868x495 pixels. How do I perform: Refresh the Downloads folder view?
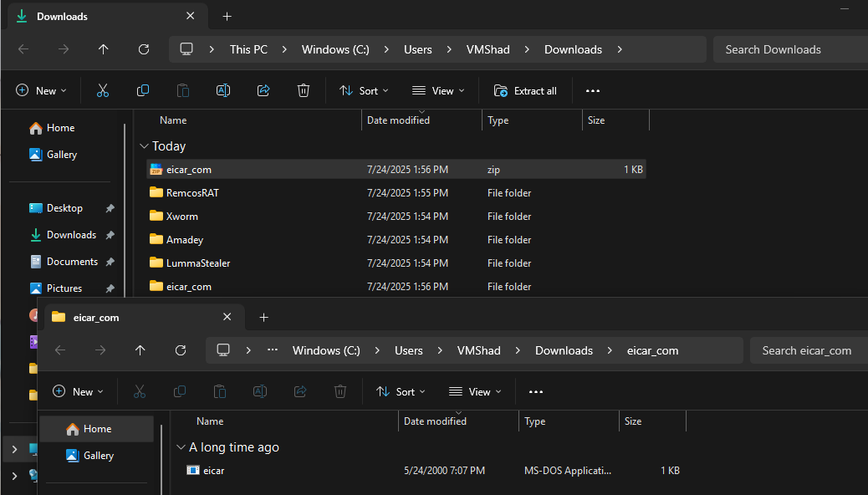144,49
